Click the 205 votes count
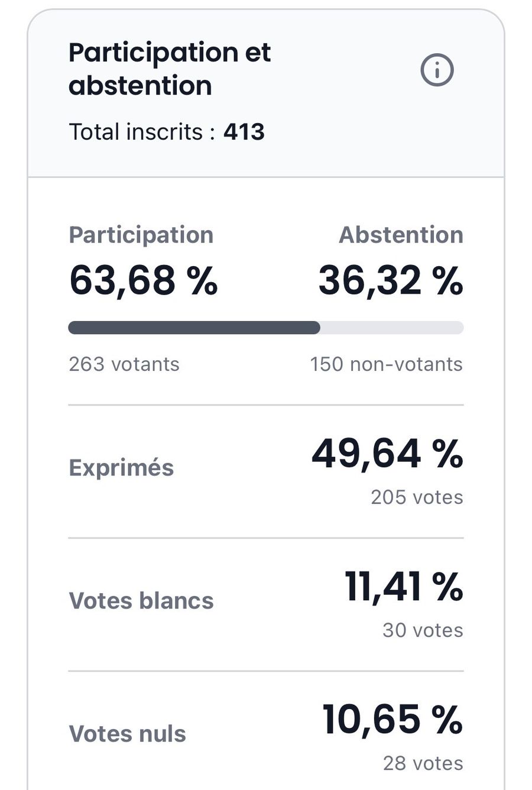This screenshot has width=532, height=790. 417,497
